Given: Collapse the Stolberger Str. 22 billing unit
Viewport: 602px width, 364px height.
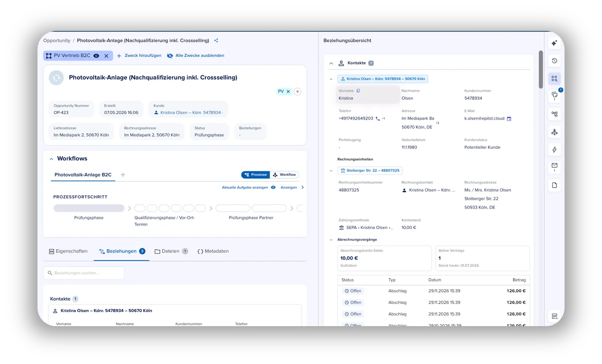Looking at the screenshot, I should coord(331,171).
